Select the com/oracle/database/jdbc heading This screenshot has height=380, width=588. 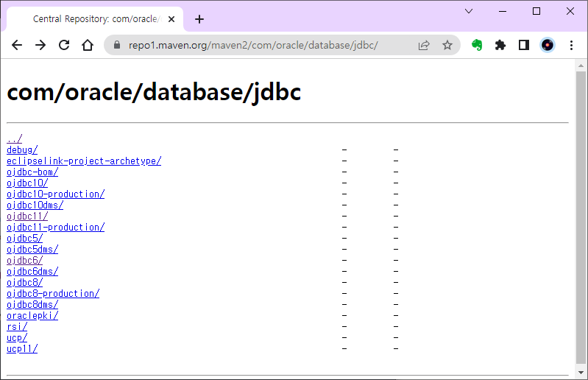click(x=154, y=92)
